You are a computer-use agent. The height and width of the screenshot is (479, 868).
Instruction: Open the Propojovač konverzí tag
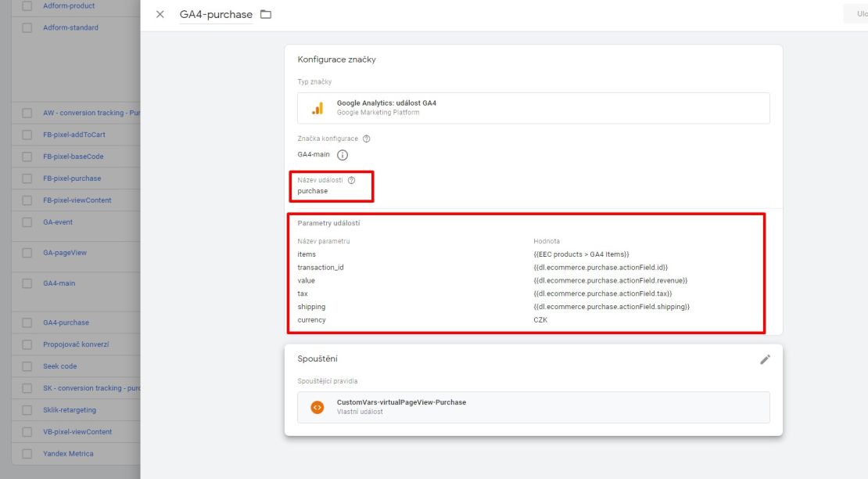point(76,344)
